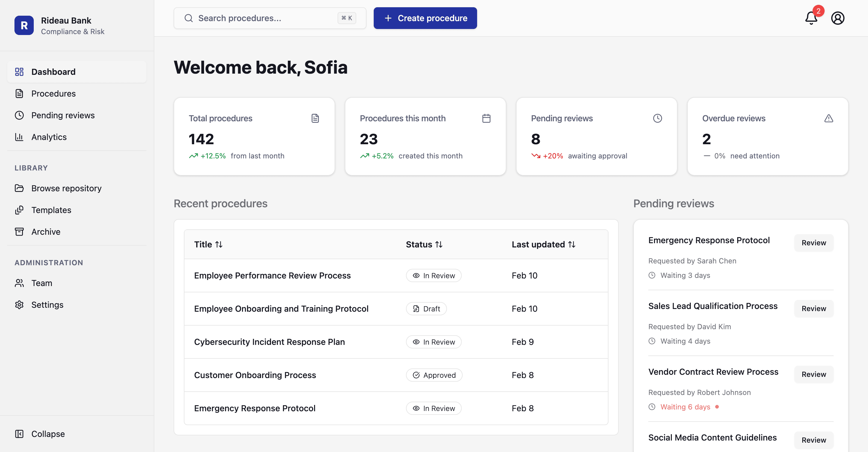Viewport: 868px width, 452px height.
Task: Open the user profile avatar menu
Action: pos(838,18)
